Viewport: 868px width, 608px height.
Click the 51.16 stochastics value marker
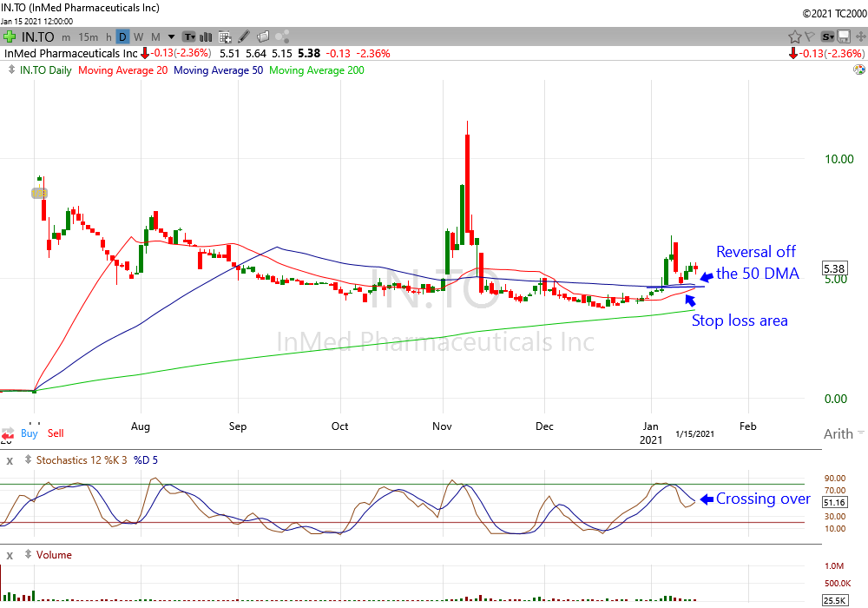click(834, 502)
